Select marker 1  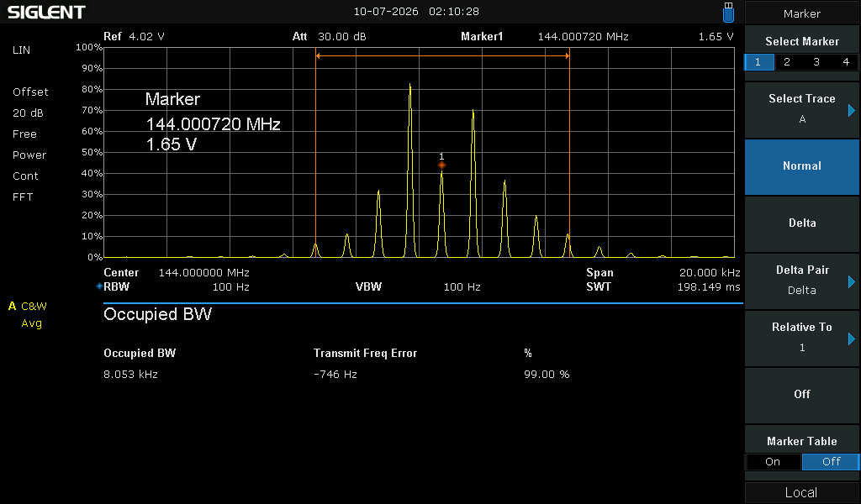pos(758,62)
